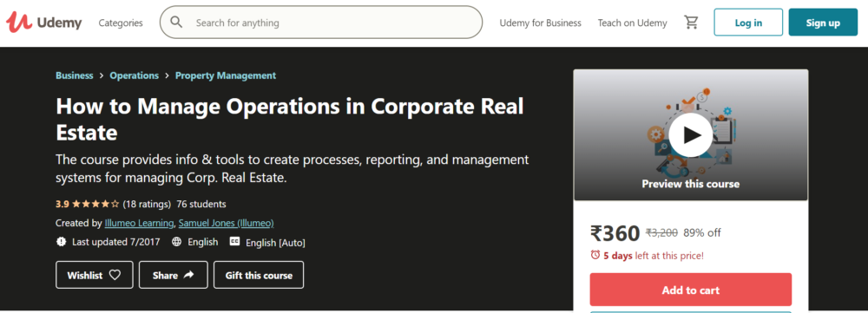Click the 89% off text
The width and height of the screenshot is (868, 313).
tap(702, 233)
